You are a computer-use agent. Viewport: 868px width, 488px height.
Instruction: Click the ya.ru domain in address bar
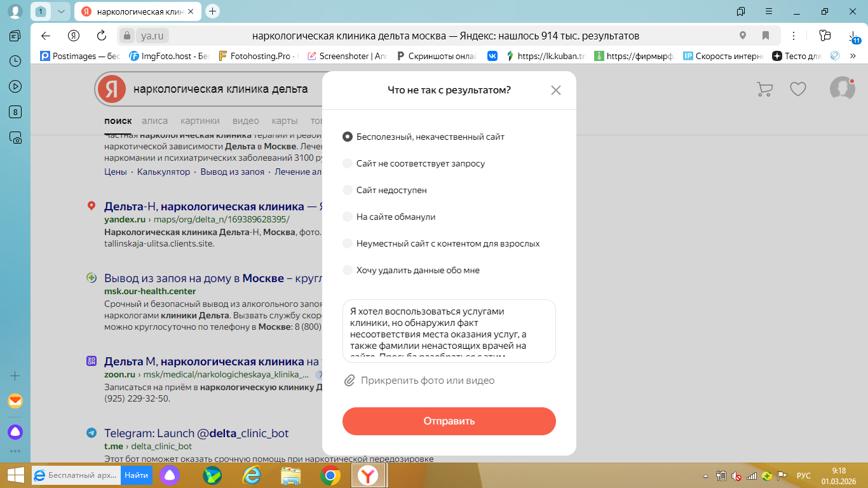[153, 36]
